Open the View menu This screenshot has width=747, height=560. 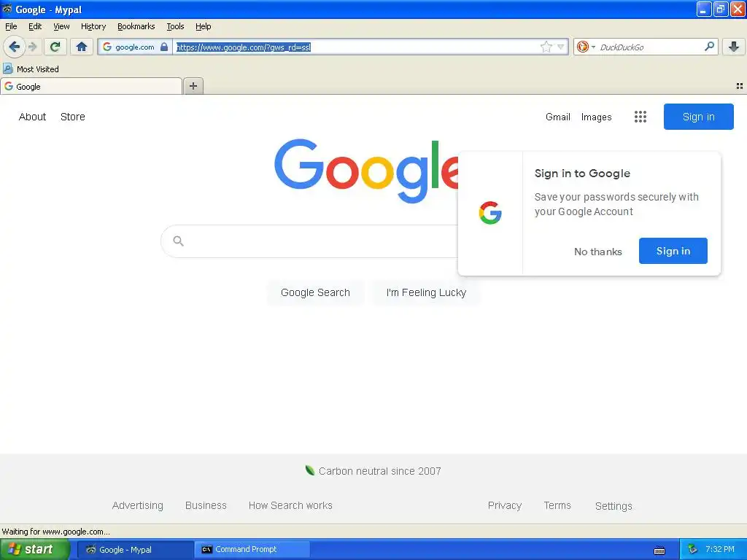point(61,26)
